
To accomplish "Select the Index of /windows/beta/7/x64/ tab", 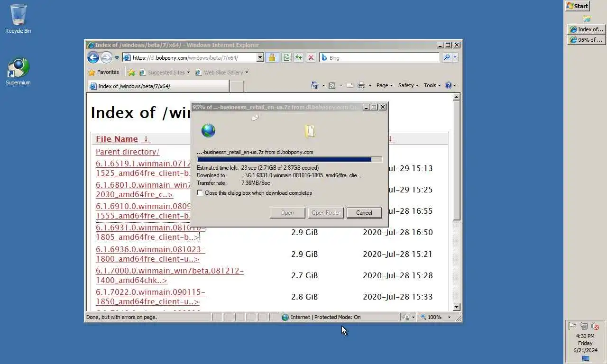I will point(158,86).
